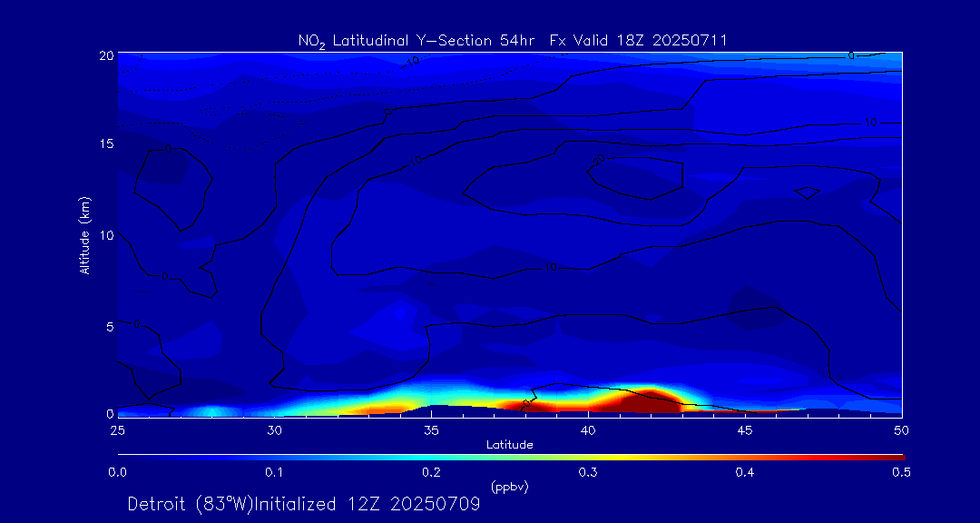Click latitude tick label "40"

(588, 430)
